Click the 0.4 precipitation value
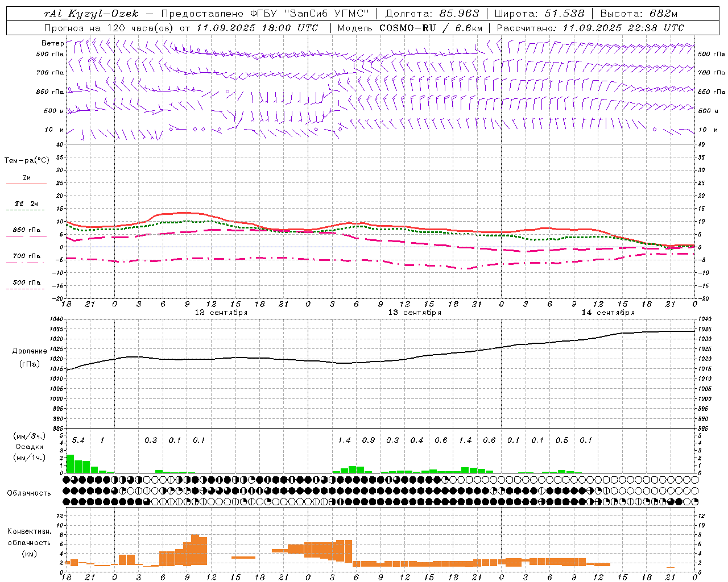This screenshot has width=728, height=582. tap(417, 440)
